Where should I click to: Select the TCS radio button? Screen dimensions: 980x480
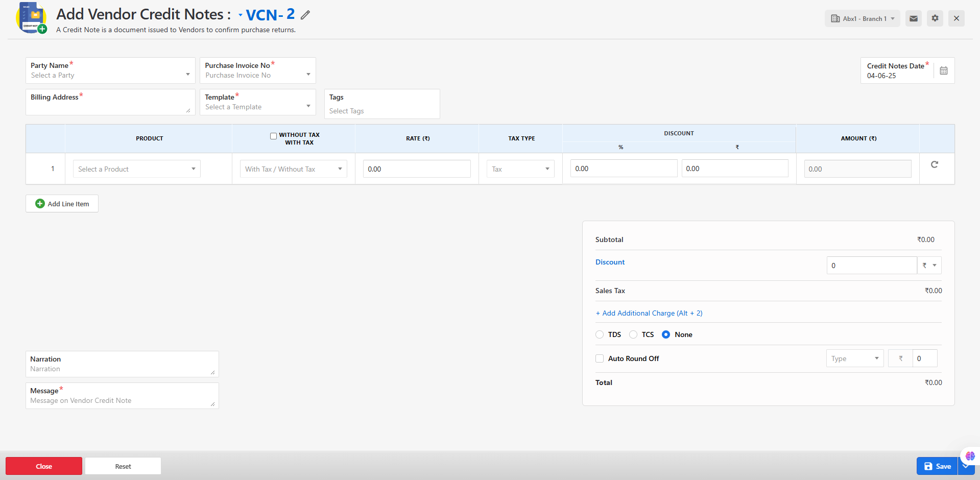[x=633, y=334]
